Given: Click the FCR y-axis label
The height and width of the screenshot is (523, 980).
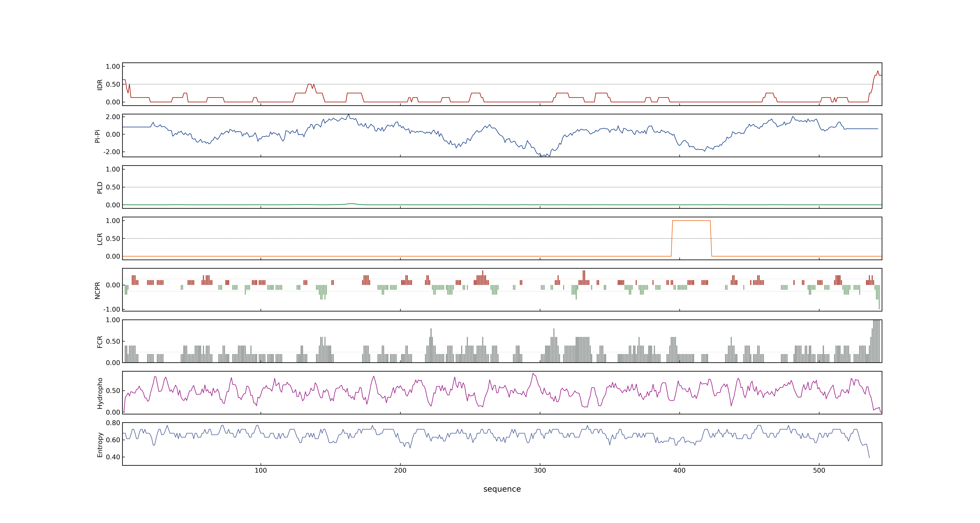Looking at the screenshot, I should [x=100, y=342].
